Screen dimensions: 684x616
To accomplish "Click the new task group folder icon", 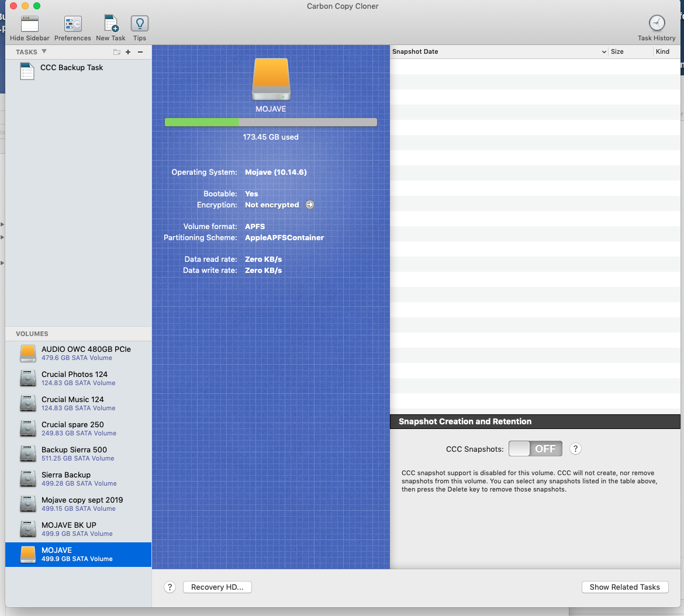I will click(x=116, y=52).
